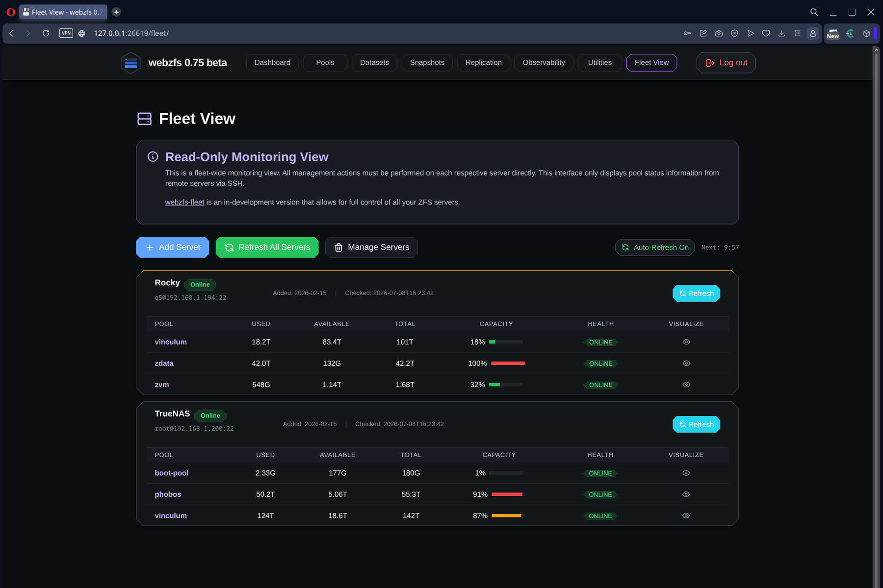Open the password key icon in address bar
Viewport: 883px width, 588px height.
687,33
